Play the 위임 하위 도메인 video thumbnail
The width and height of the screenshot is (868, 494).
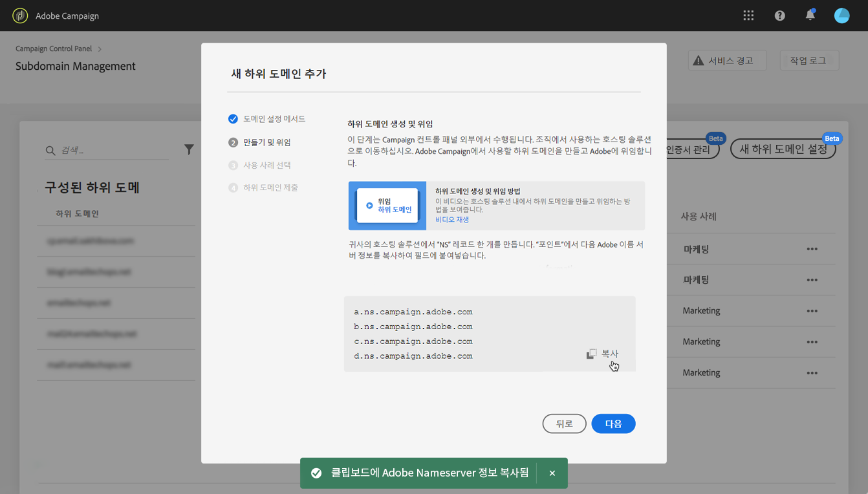click(387, 206)
